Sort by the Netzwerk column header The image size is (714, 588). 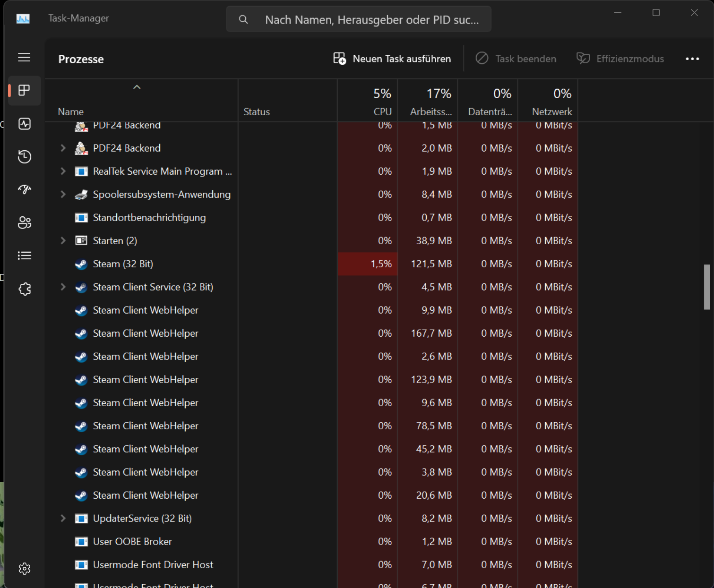548,101
